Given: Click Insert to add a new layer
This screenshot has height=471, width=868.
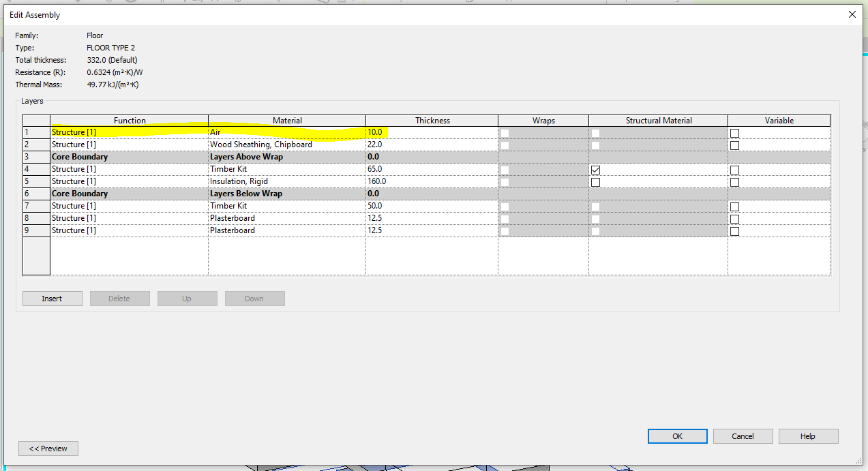Looking at the screenshot, I should [52, 298].
